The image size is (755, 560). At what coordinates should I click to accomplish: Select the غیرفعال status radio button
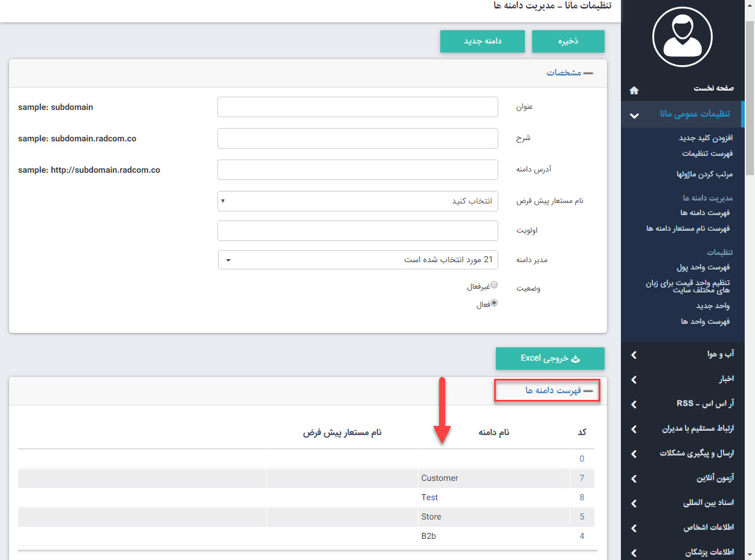pyautogui.click(x=494, y=285)
